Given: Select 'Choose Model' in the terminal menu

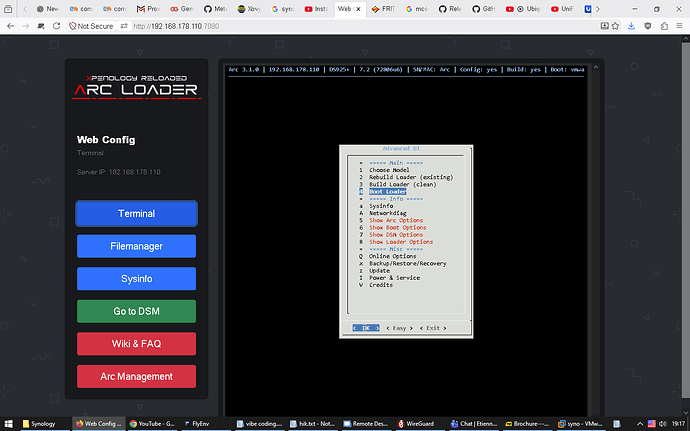Looking at the screenshot, I should [x=389, y=170].
